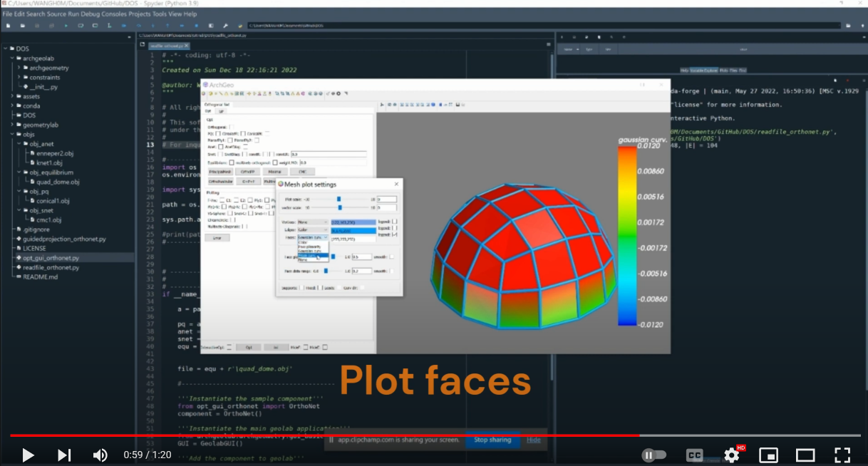Click the Maximize current pane icon
Screen dimensions: 868x466
coord(210,25)
